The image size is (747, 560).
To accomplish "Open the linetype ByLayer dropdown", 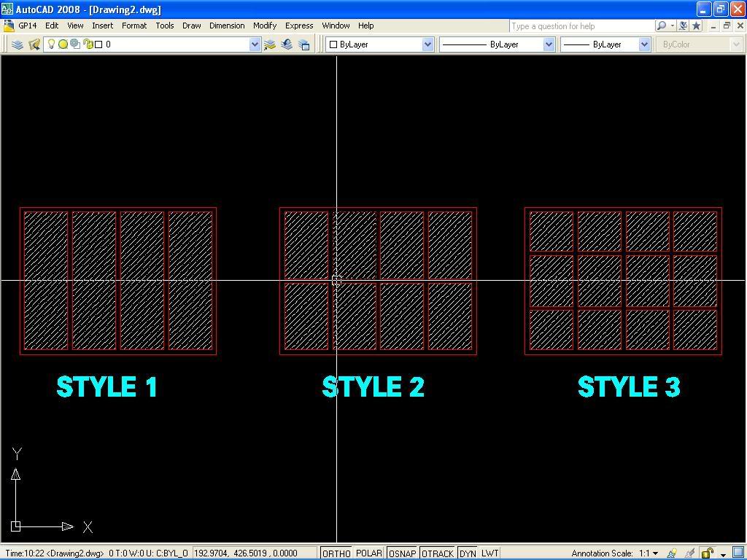I will (x=549, y=44).
